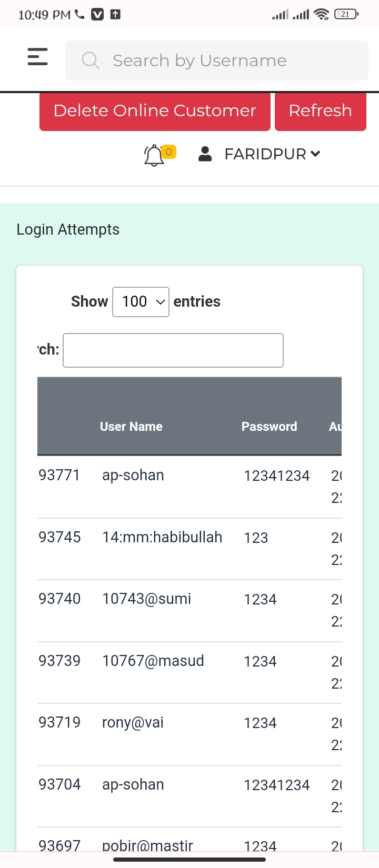Sort table by User Name column

[131, 427]
